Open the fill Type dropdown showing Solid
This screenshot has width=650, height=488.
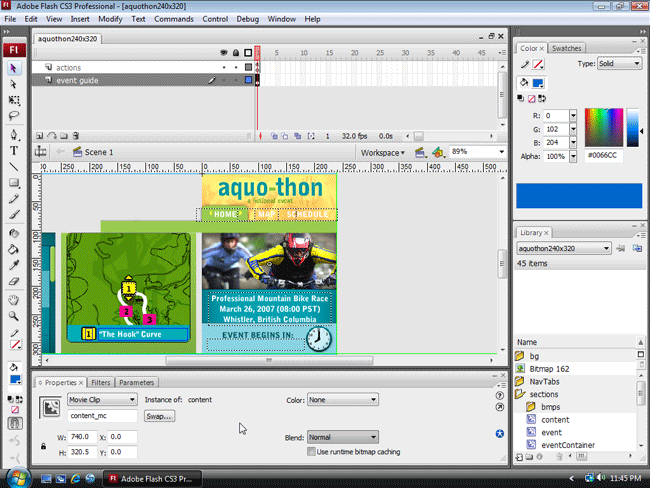pyautogui.click(x=619, y=63)
